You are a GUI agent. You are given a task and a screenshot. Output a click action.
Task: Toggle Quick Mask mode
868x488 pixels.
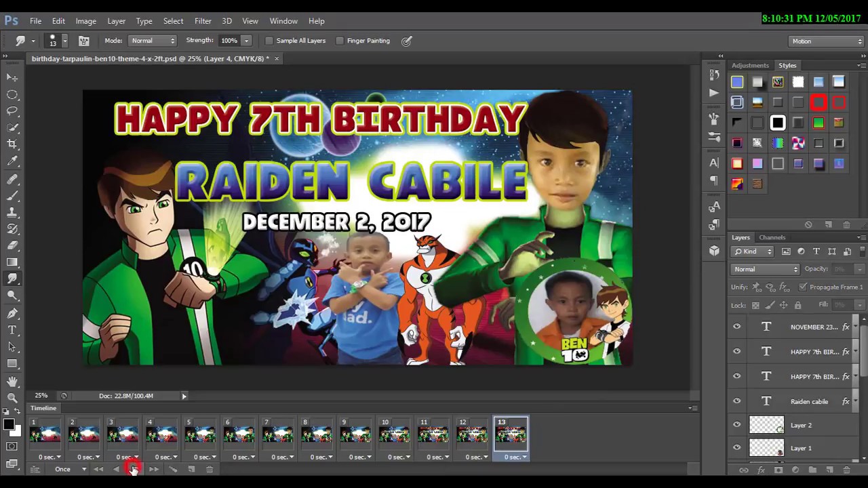[12, 446]
